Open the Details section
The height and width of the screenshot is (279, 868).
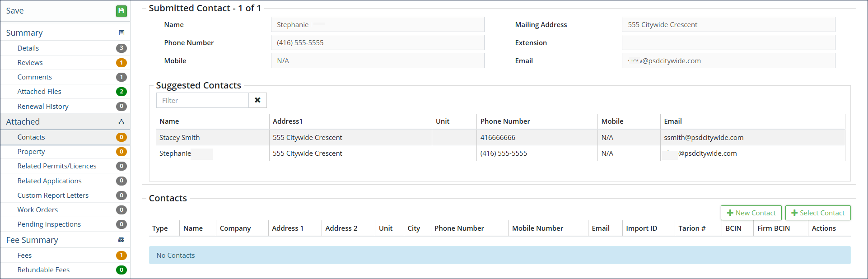(x=28, y=48)
